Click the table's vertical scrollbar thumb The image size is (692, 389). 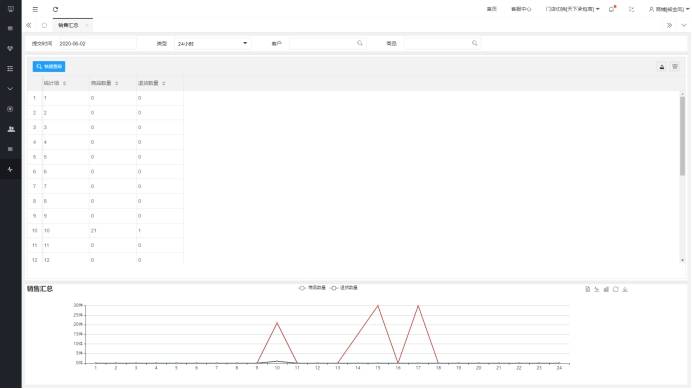coord(682,136)
